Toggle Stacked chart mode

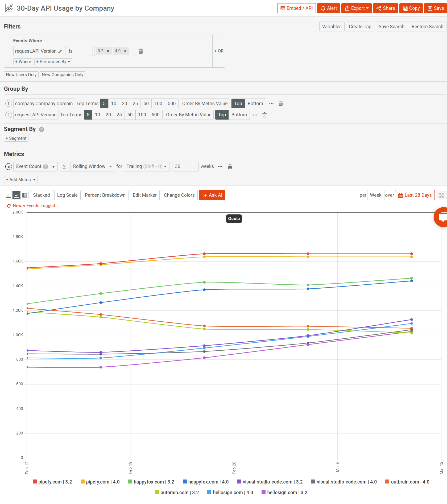pyautogui.click(x=41, y=195)
